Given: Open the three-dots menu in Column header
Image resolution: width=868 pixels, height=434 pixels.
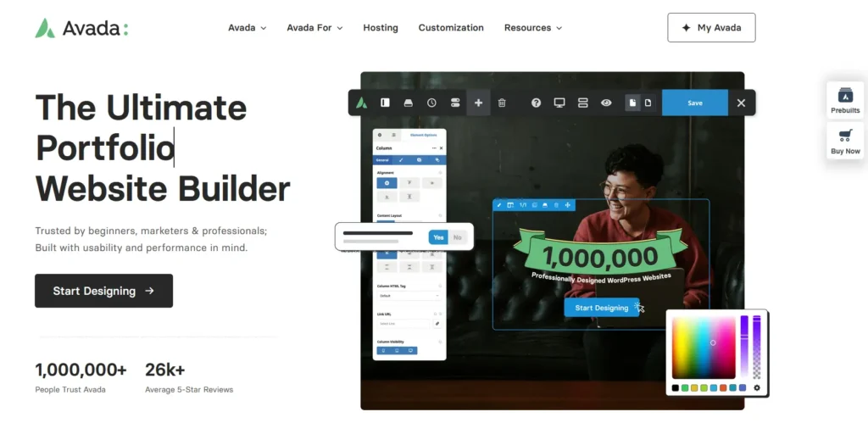Looking at the screenshot, I should [434, 148].
